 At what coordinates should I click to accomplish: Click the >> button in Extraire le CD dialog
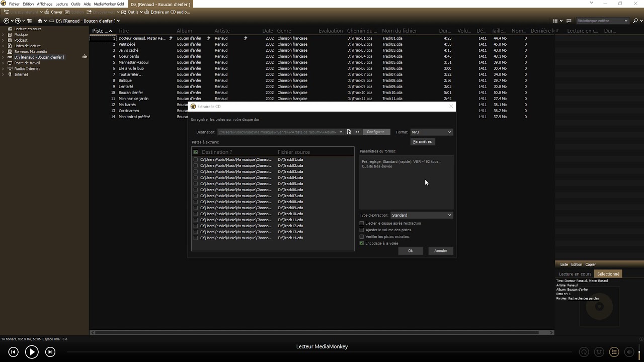coord(358,132)
